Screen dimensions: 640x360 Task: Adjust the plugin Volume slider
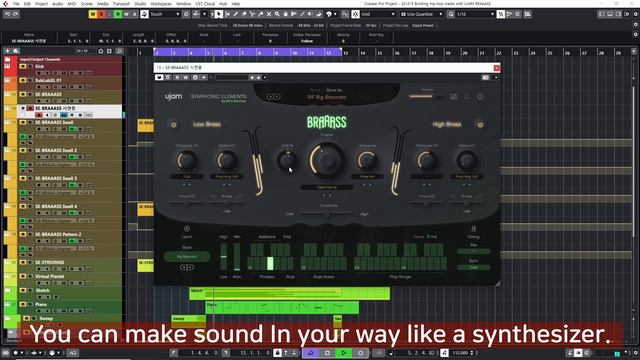(x=426, y=97)
